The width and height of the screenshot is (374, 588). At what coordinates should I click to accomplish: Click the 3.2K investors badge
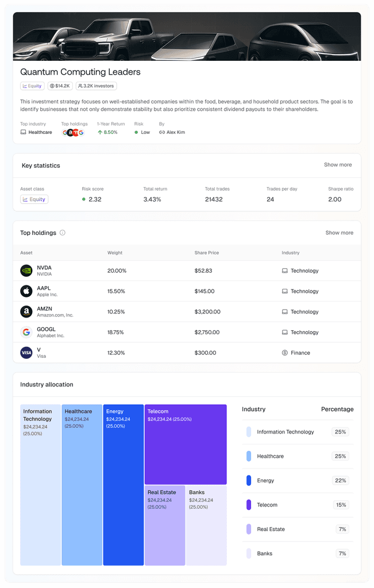(96, 86)
